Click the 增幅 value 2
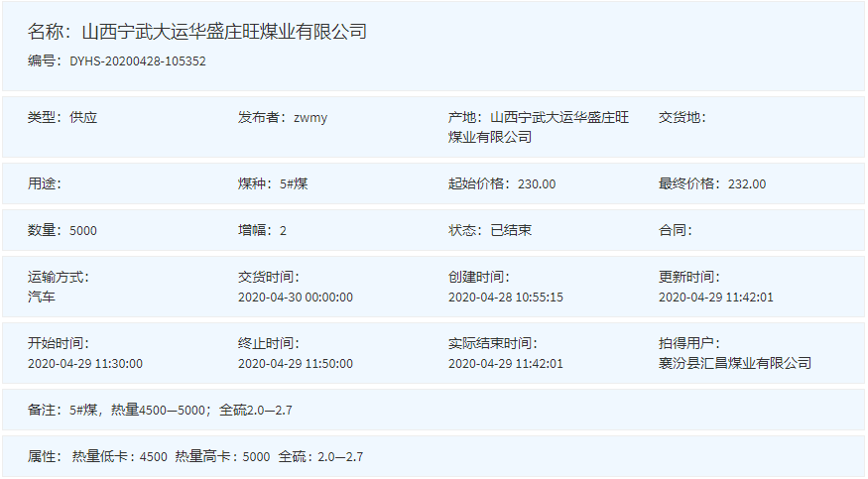This screenshot has width=868, height=479. click(x=283, y=231)
